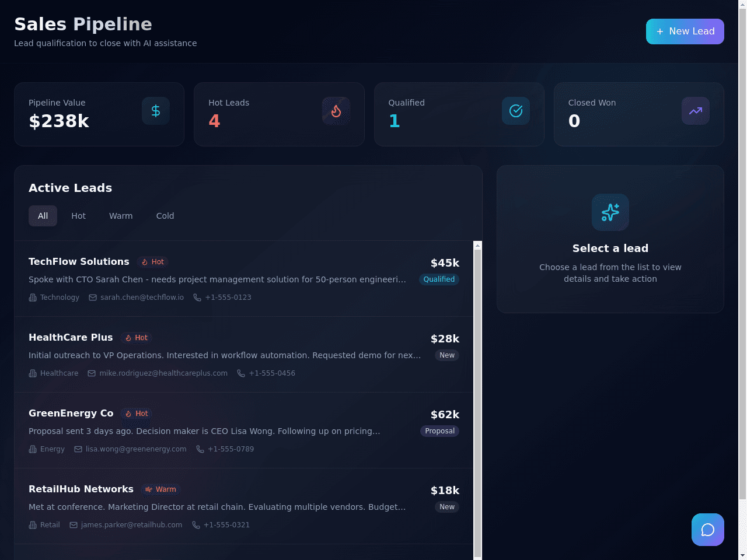Click the mike.rodriguez@healthcareplus.com email
This screenshot has width=747, height=560.
[163, 373]
